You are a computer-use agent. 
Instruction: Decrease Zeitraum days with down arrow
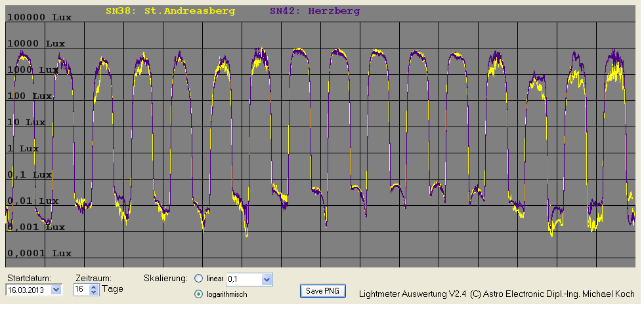coord(94,292)
